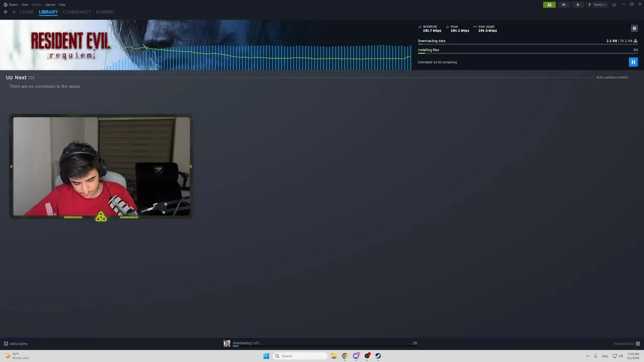Click the taskbar microphone icon

coord(596,356)
